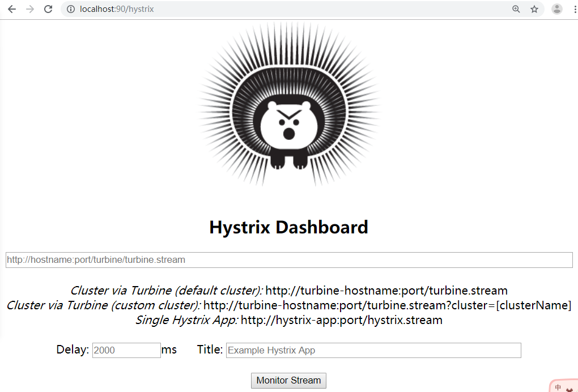Click the 'http://turbine-hostname:port/turbine.stream' example text
This screenshot has height=392, width=578.
386,290
